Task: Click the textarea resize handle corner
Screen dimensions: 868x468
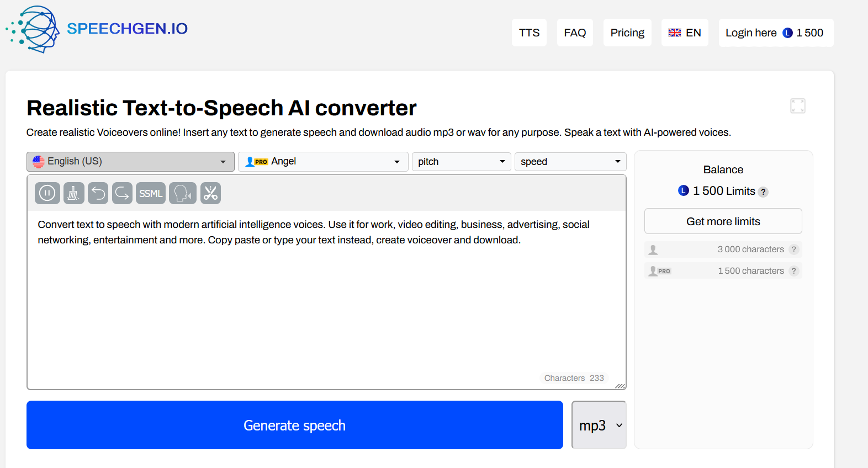Action: tap(621, 385)
